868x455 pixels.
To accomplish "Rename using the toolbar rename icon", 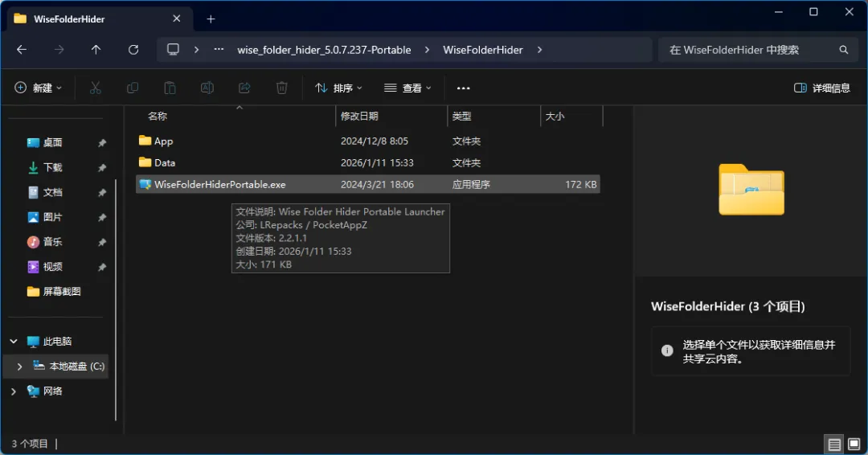I will [x=207, y=88].
